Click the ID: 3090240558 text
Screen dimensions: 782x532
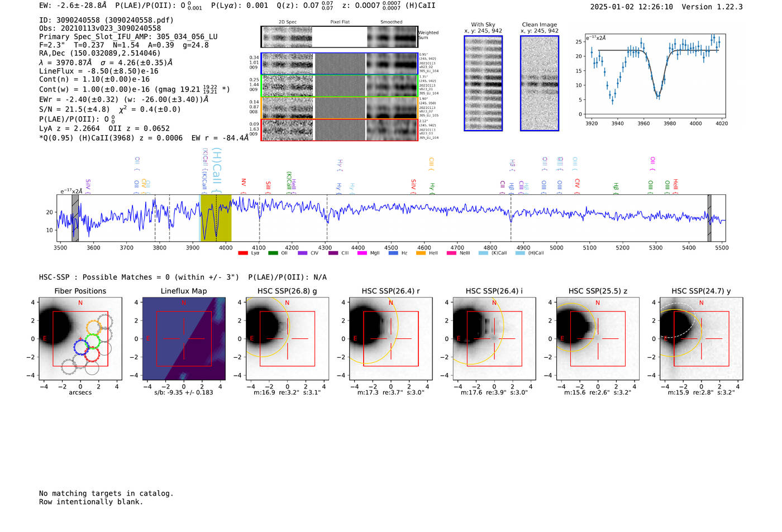[106, 20]
